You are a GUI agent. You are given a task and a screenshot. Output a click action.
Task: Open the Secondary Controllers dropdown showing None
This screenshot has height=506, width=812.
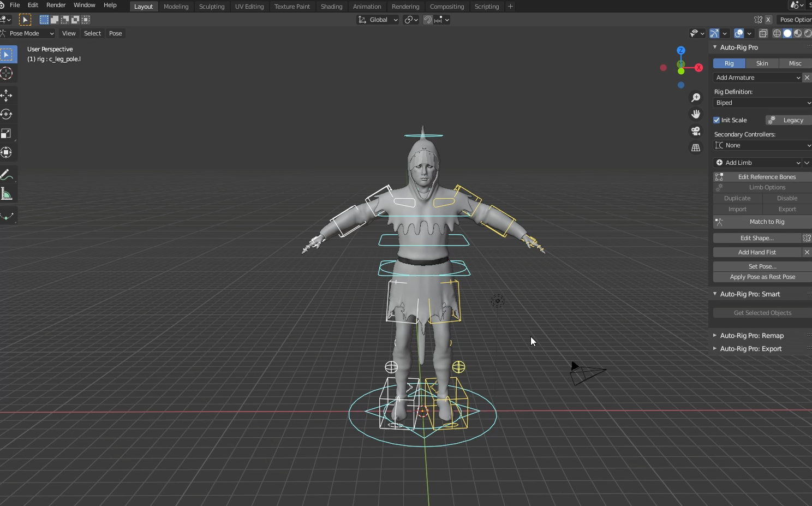point(761,145)
